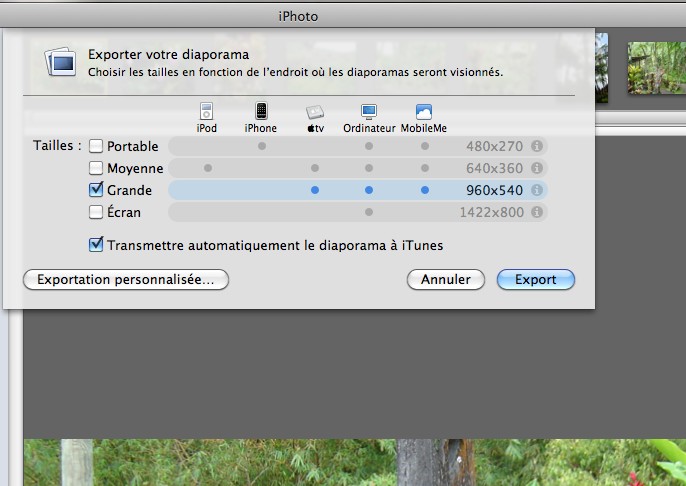The width and height of the screenshot is (686, 486).
Task: Select the garden photo thumbnail behind dialog
Action: (657, 68)
